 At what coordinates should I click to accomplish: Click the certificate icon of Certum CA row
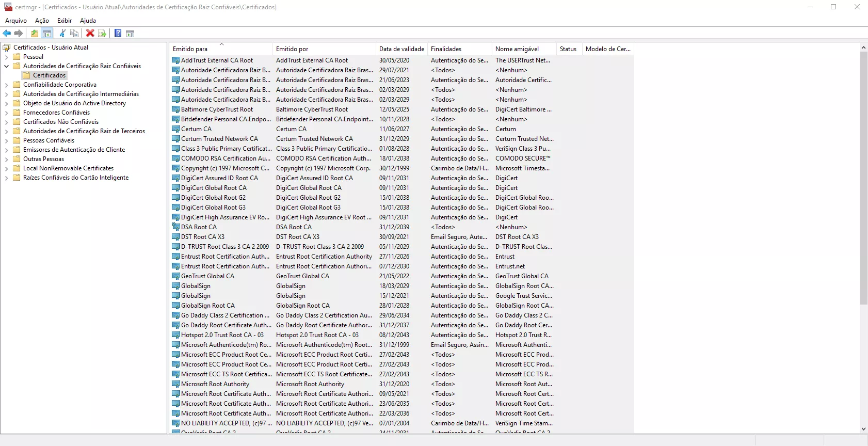(176, 129)
